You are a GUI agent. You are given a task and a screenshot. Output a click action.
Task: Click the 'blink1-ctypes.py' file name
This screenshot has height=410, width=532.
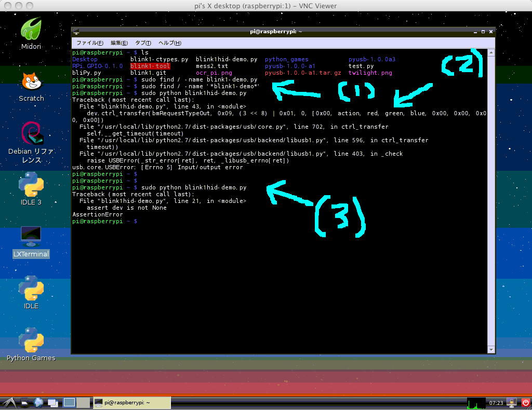tap(159, 59)
